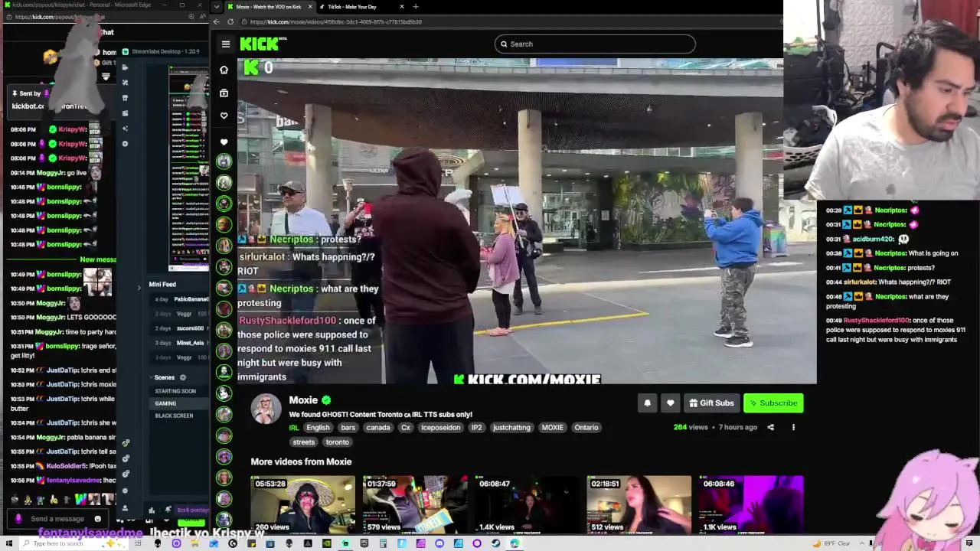Select the streets tag
The height and width of the screenshot is (551, 980).
[x=304, y=442]
